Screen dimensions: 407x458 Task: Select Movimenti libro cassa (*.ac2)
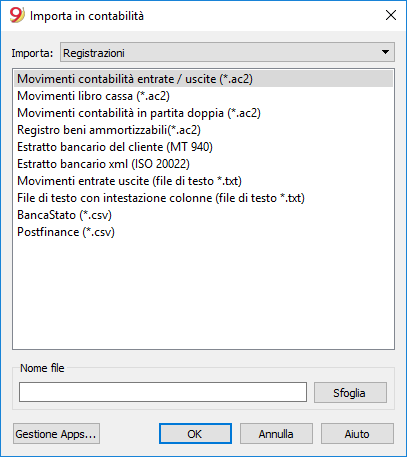[x=203, y=96]
